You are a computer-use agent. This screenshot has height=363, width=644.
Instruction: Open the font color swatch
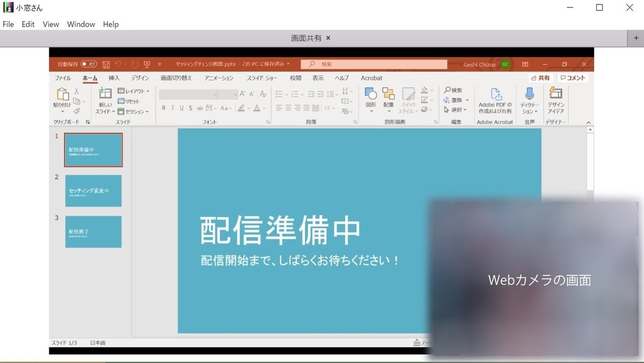click(x=257, y=107)
